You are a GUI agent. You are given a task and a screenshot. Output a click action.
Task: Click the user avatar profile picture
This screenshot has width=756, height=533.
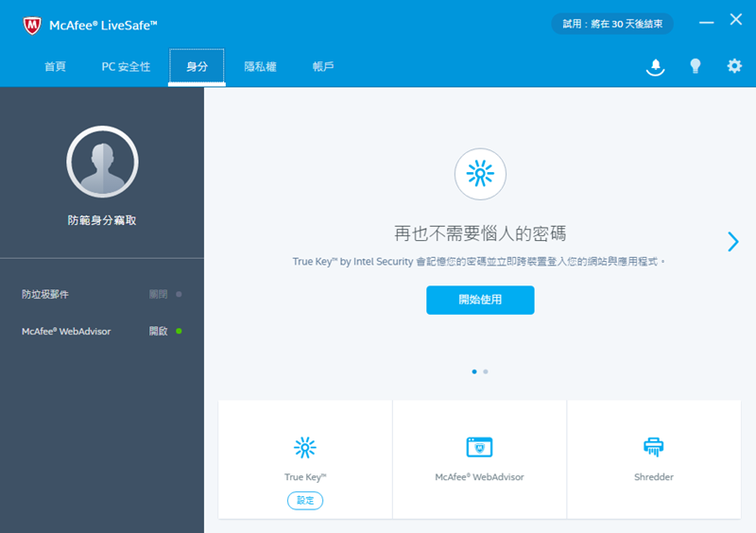click(102, 162)
